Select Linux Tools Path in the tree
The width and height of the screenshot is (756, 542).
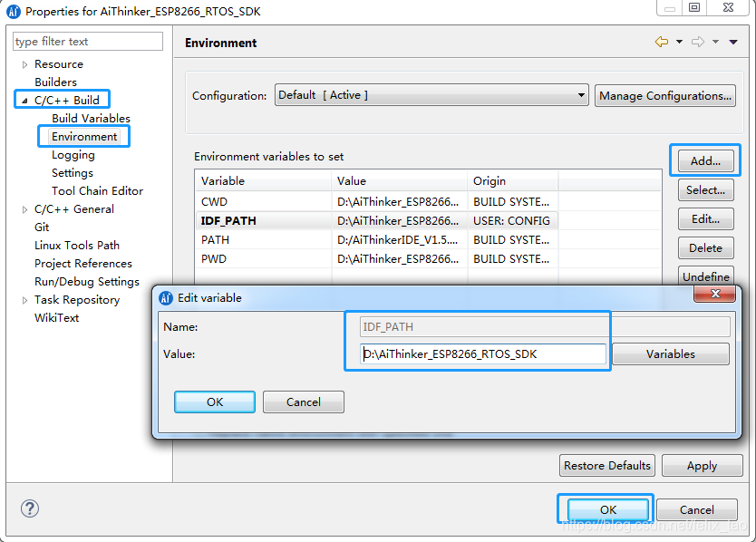tap(77, 246)
